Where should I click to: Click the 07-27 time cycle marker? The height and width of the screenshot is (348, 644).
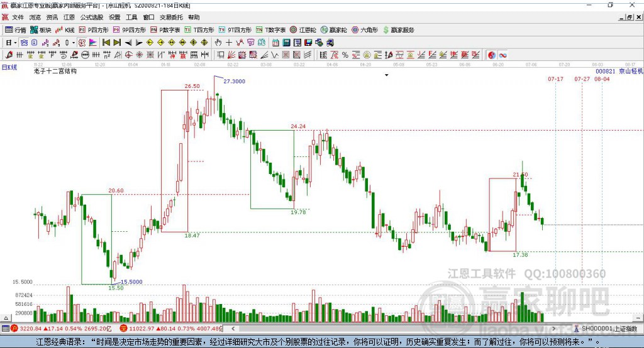click(582, 79)
